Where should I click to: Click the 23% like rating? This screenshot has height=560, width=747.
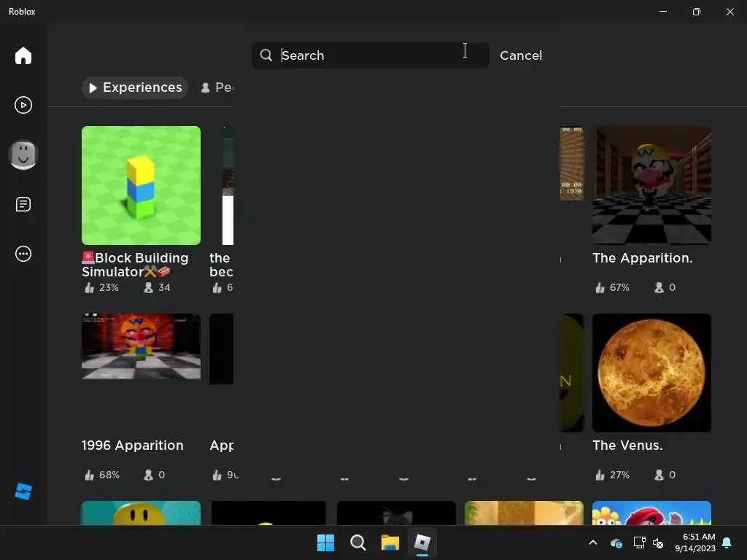tap(102, 287)
